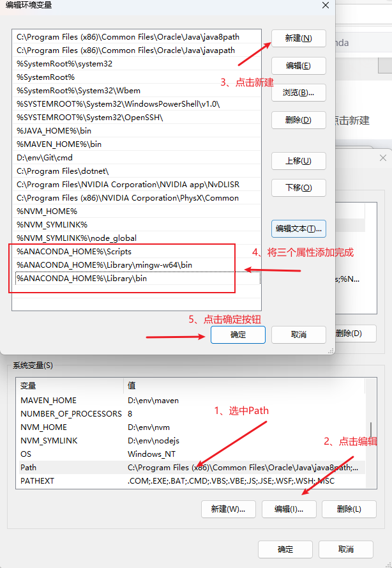
Task: Open 编辑文本(T)... button
Action: click(x=299, y=229)
